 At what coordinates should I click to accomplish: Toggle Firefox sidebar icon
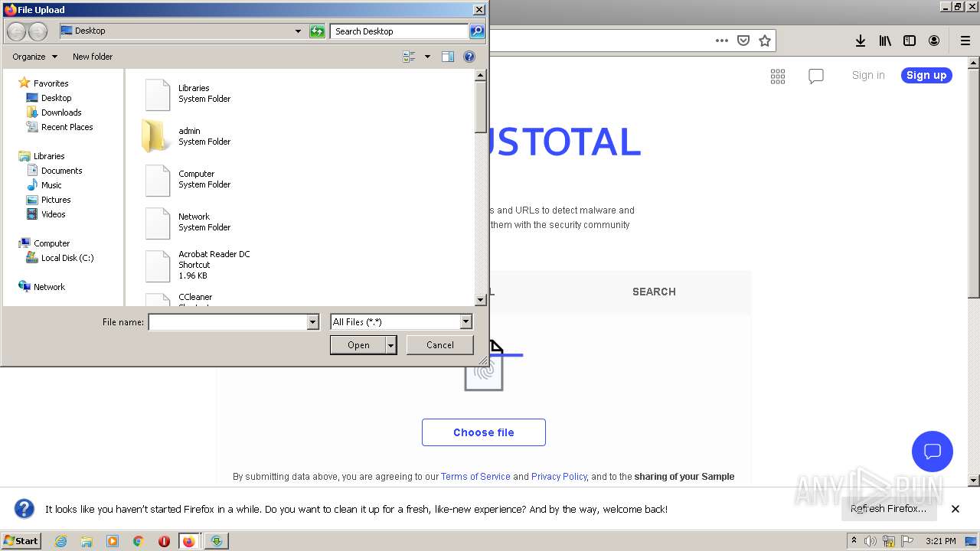pyautogui.click(x=910, y=41)
